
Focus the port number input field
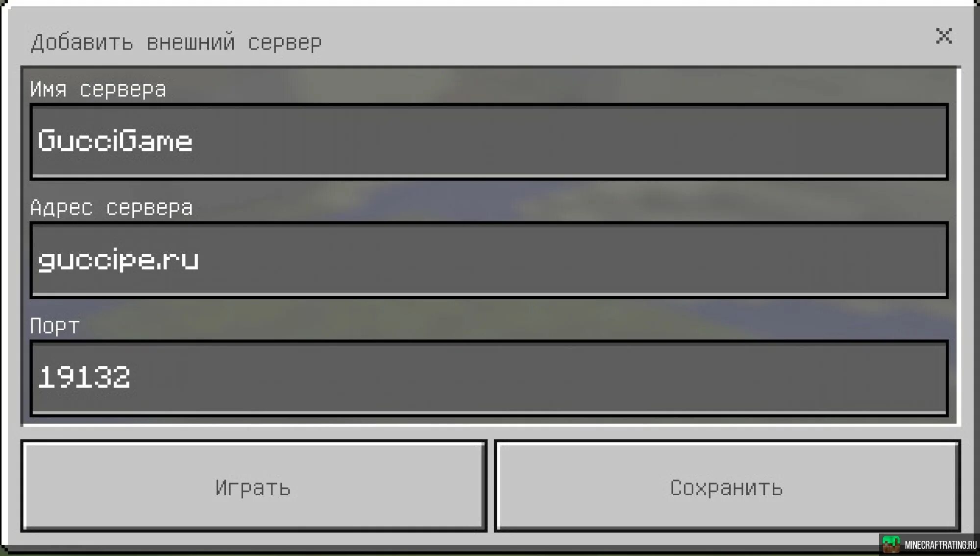pyautogui.click(x=489, y=378)
